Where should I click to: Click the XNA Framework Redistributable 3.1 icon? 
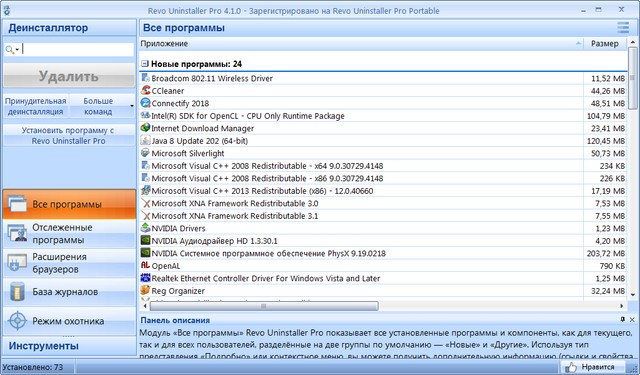pos(145,215)
